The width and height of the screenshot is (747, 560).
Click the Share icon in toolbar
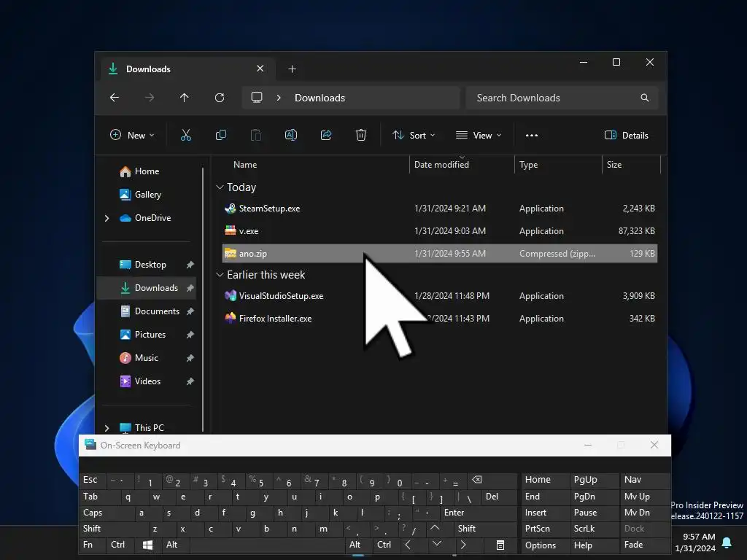[326, 135]
